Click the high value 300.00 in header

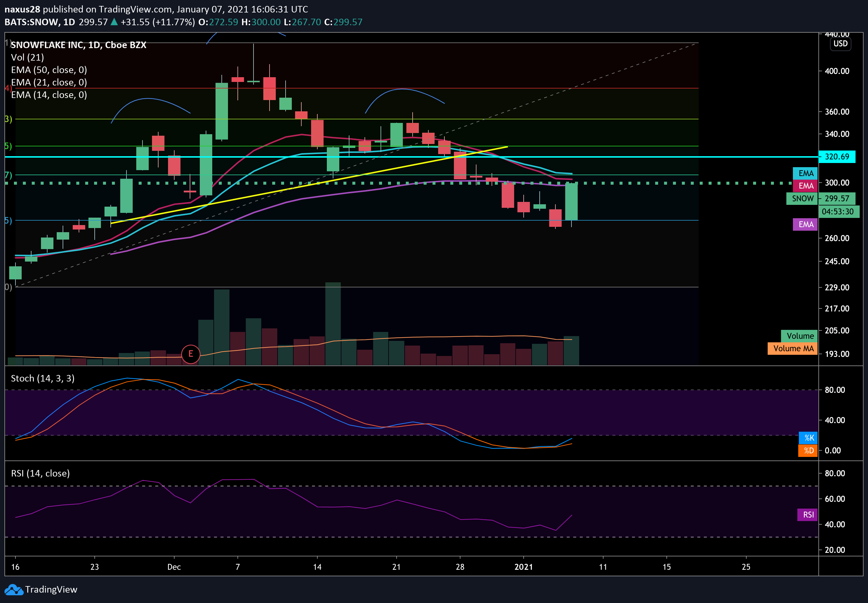coord(266,22)
